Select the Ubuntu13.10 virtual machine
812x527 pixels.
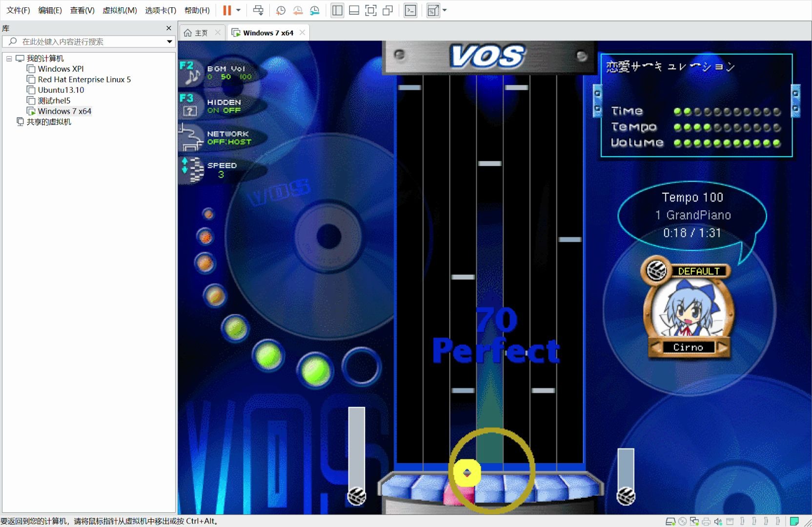61,90
